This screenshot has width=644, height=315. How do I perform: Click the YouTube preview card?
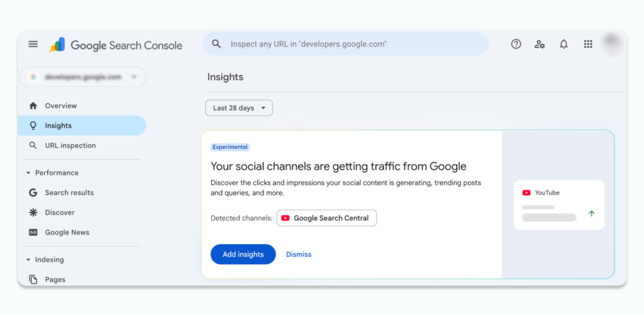[559, 204]
